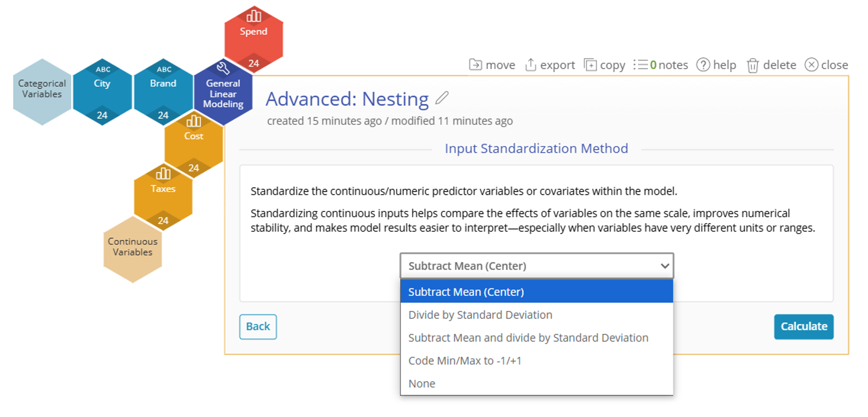This screenshot has height=417, width=868.
Task: Click the move icon in toolbar
Action: point(476,64)
